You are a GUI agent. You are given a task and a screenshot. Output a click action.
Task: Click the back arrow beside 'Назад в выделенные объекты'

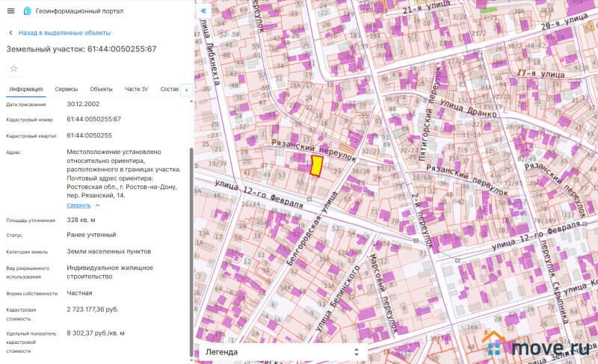tap(10, 33)
